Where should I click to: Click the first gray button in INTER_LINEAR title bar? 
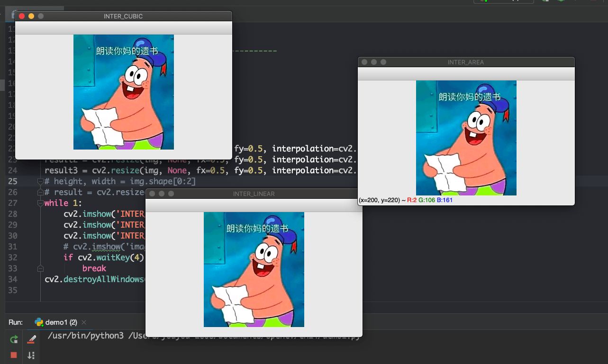152,194
